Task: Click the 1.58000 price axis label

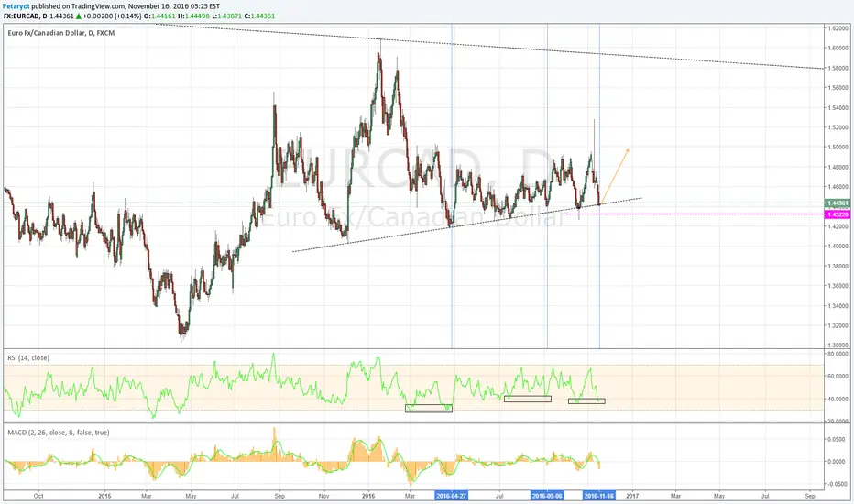Action: pyautogui.click(x=838, y=68)
